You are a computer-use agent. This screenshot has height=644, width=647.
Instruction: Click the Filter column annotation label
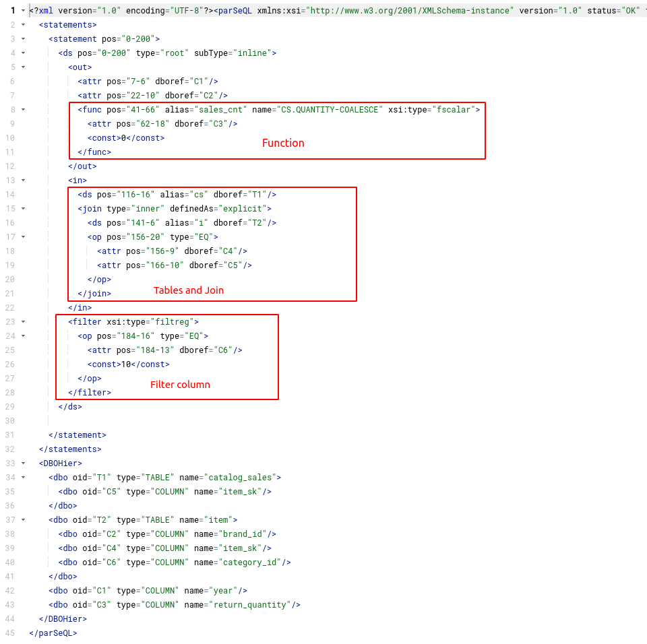tap(180, 385)
